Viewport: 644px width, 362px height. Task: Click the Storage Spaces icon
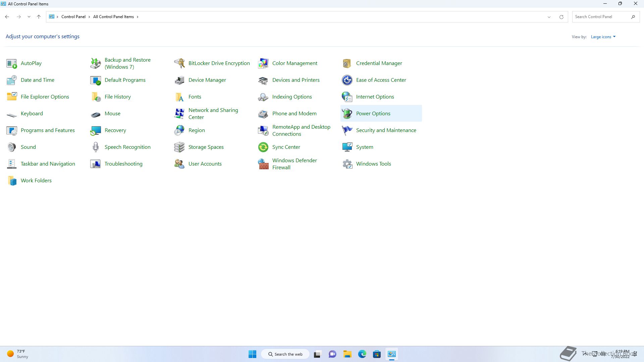[x=179, y=147]
